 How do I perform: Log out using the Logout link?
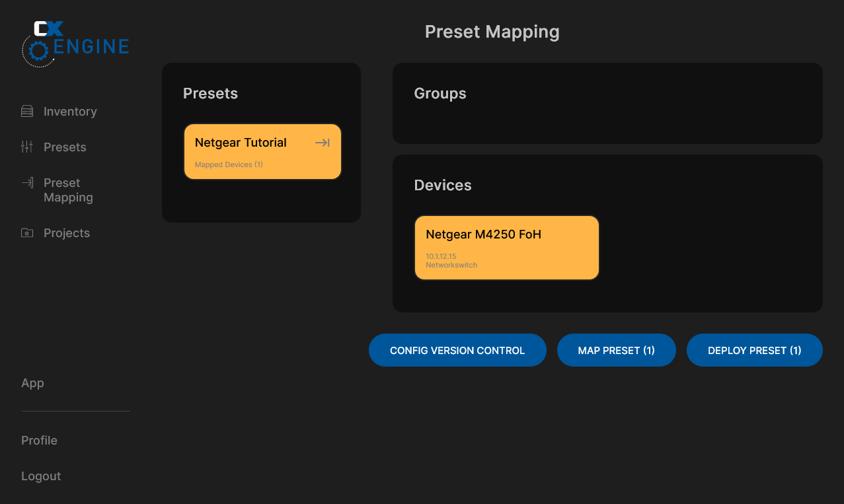click(41, 476)
